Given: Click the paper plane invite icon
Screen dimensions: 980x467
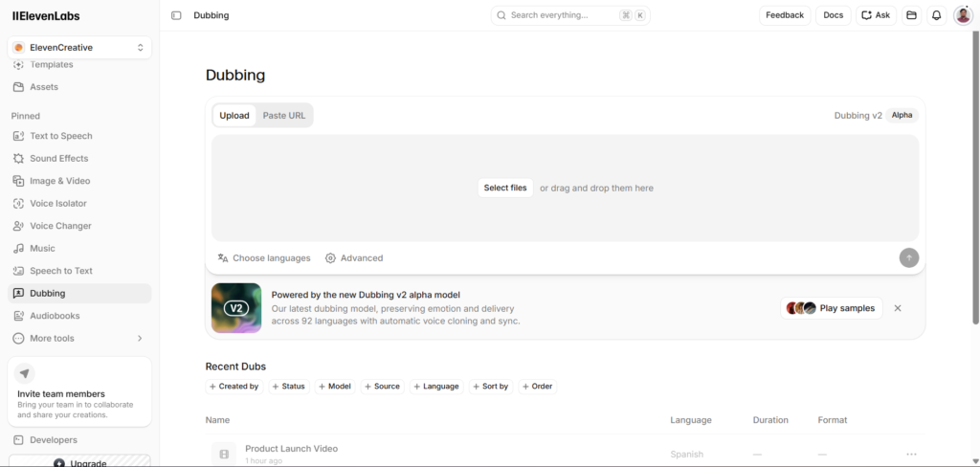Looking at the screenshot, I should [24, 374].
